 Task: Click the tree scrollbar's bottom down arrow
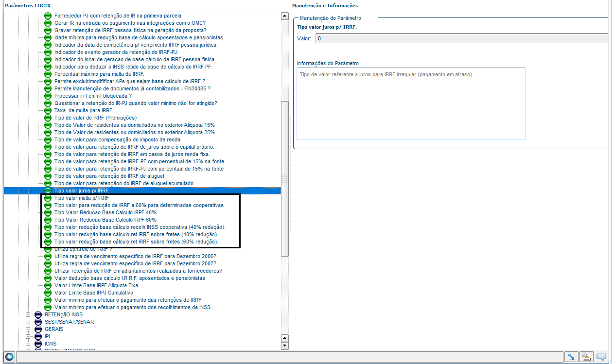coord(285,346)
